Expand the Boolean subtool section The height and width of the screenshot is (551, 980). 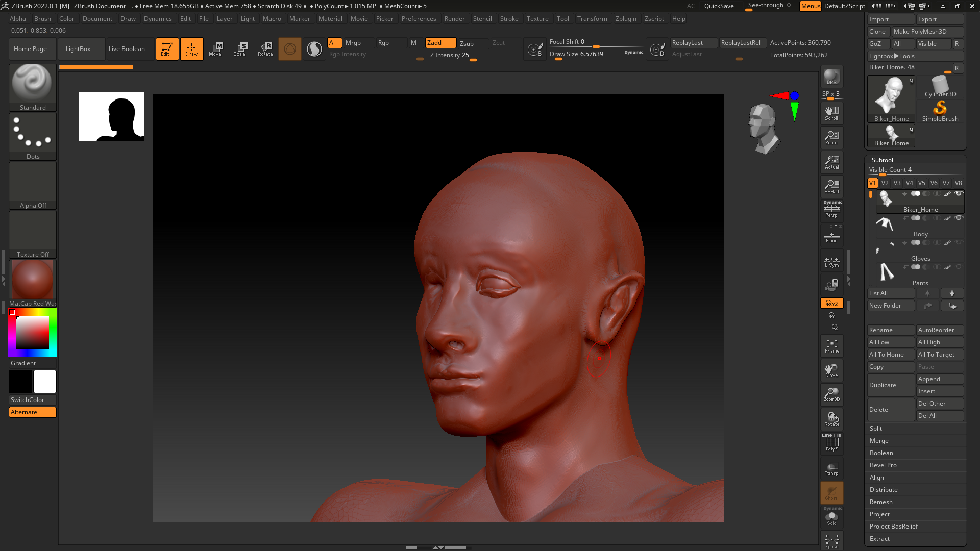[x=881, y=453]
